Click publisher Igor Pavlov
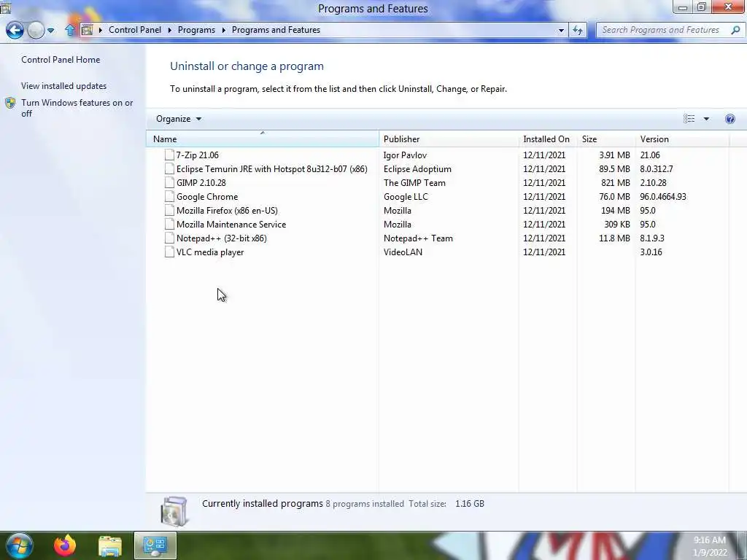The height and width of the screenshot is (560, 747). pyautogui.click(x=405, y=155)
